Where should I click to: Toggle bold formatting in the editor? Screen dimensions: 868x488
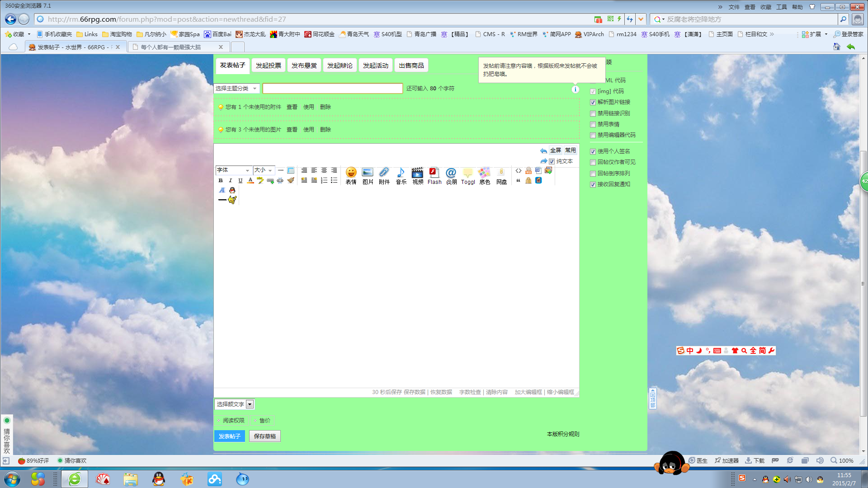click(x=221, y=180)
